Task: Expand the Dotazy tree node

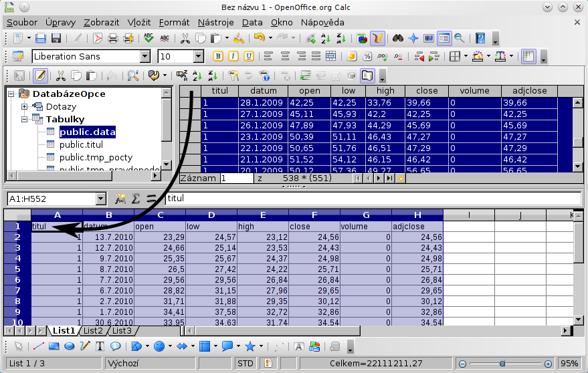Action: 25,106
